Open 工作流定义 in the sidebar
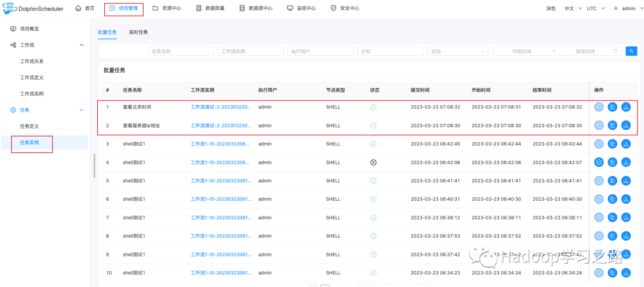Image resolution: width=644 pixels, height=287 pixels. (32, 77)
